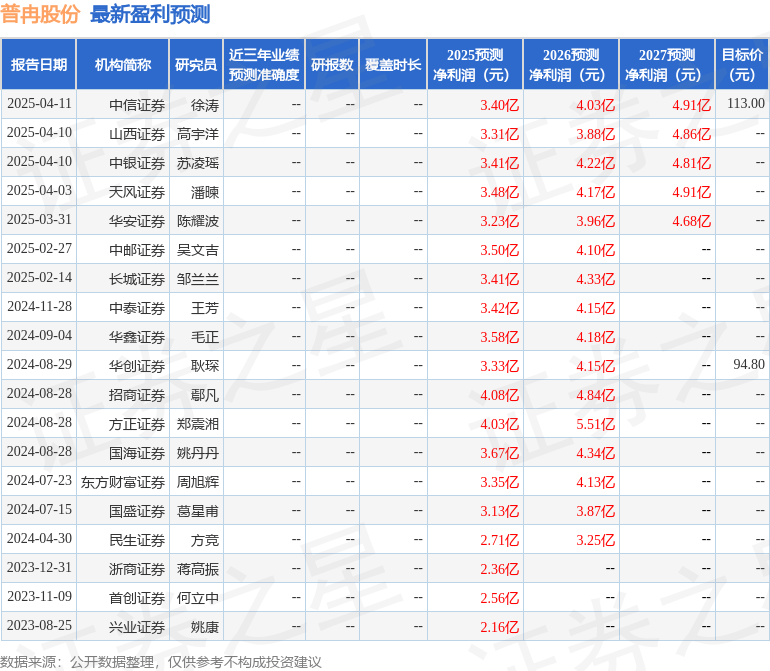Click the 研报数 column header

coord(332,65)
